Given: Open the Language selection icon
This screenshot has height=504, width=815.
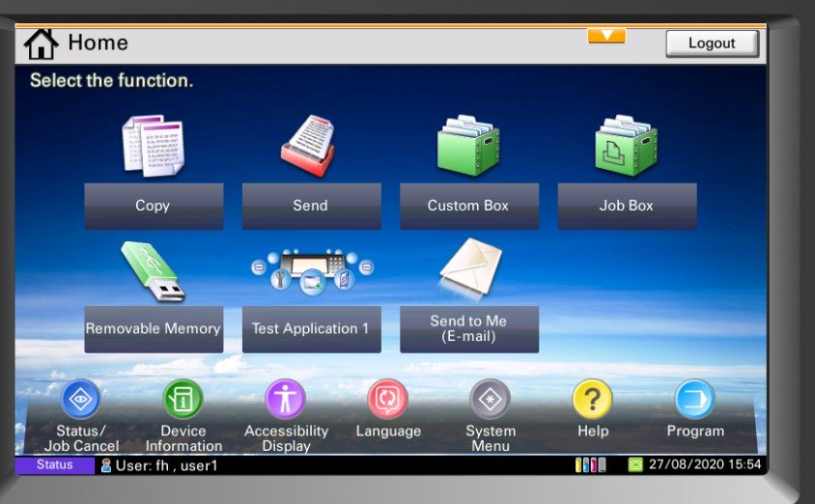Looking at the screenshot, I should pos(388,399).
